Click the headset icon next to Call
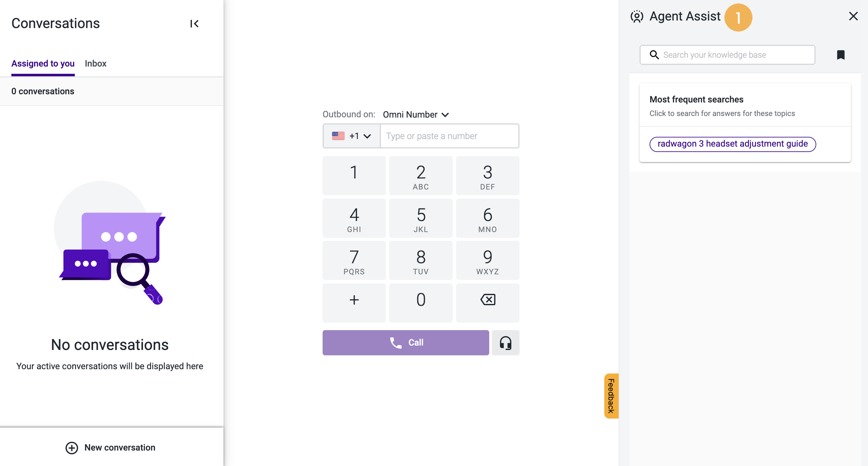Screen dimensions: 868x466 click(505, 342)
